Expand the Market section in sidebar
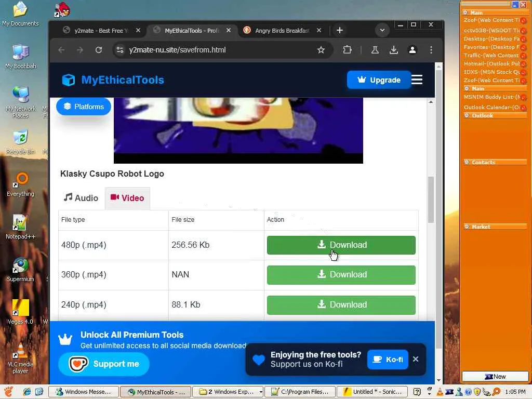This screenshot has height=399, width=532. 467,227
